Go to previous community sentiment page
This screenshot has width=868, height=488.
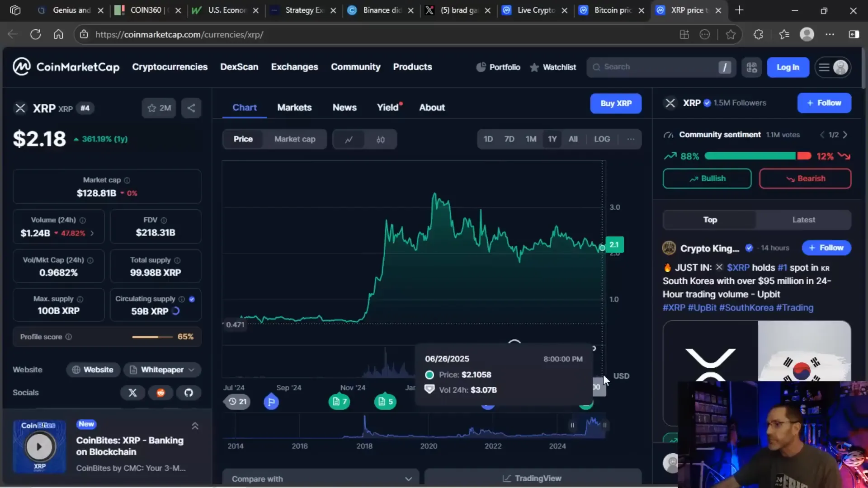click(x=822, y=135)
